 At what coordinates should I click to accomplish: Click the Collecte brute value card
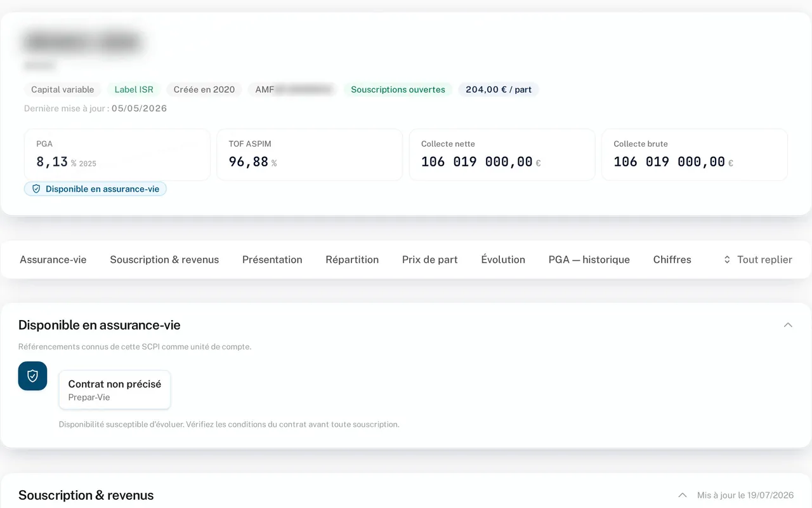pyautogui.click(x=695, y=155)
